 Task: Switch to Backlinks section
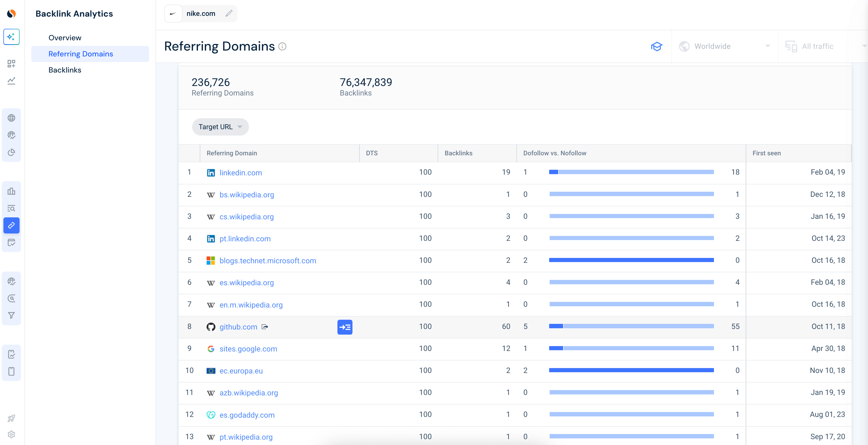(x=65, y=69)
